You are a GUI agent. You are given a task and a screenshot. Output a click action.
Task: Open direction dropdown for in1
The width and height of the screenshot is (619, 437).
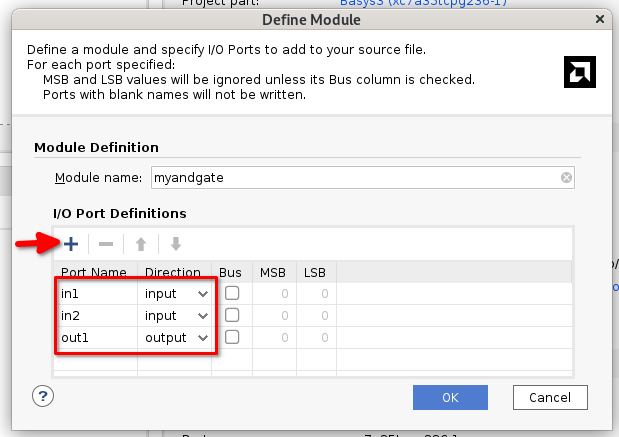pyautogui.click(x=203, y=294)
